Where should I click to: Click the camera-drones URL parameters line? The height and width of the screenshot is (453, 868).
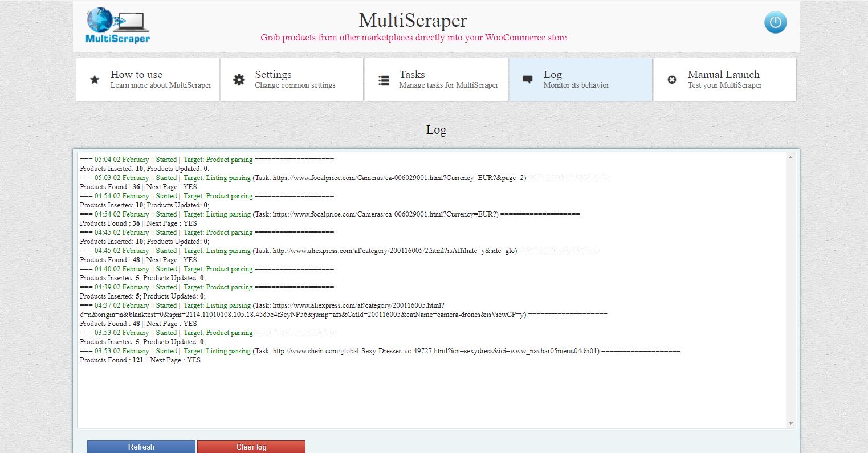pos(344,315)
